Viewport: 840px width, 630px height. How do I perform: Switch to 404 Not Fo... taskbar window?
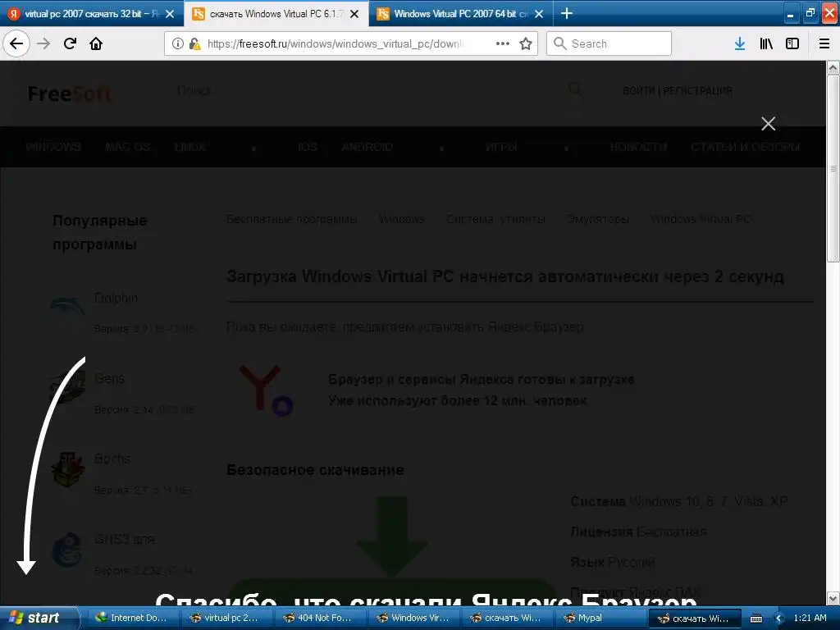pos(319,618)
